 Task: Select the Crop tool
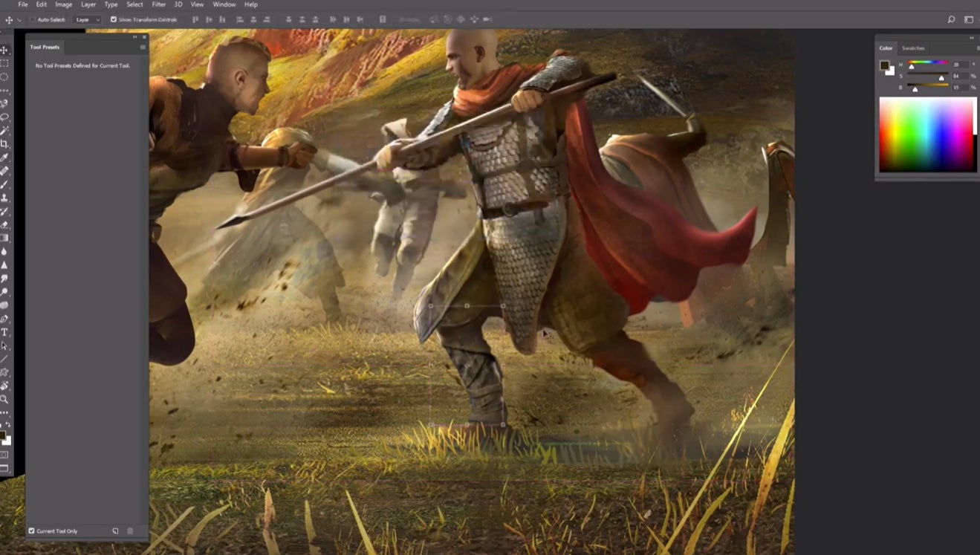4,144
